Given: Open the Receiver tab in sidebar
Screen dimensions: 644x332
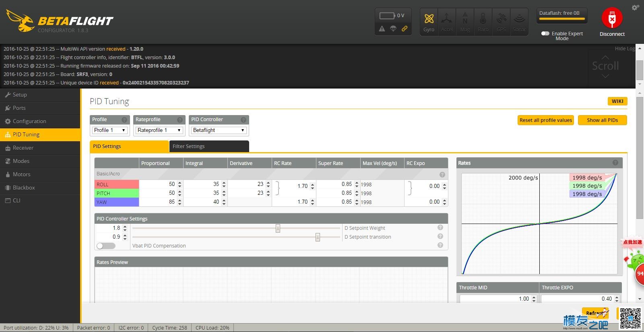Looking at the screenshot, I should 40,148.
